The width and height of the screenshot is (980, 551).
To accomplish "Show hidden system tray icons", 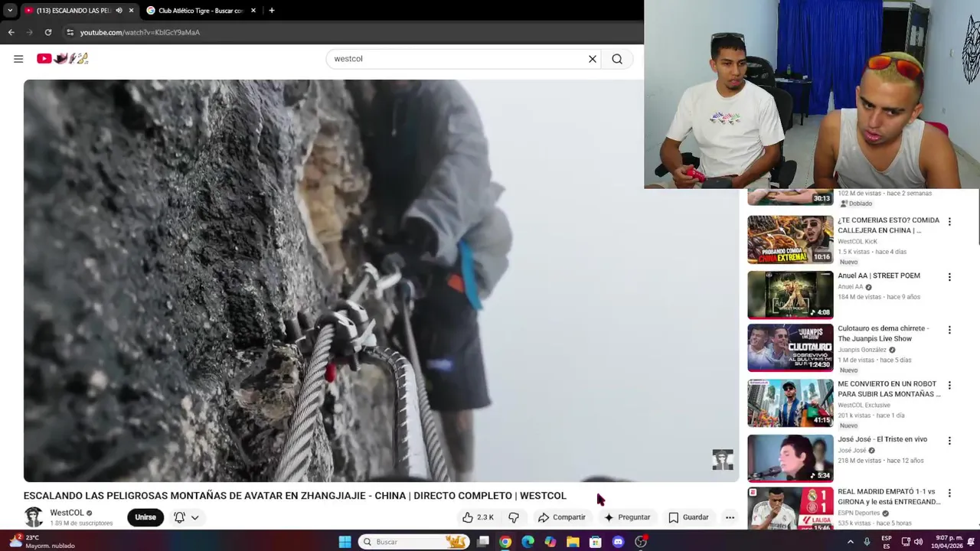I will pyautogui.click(x=850, y=542).
